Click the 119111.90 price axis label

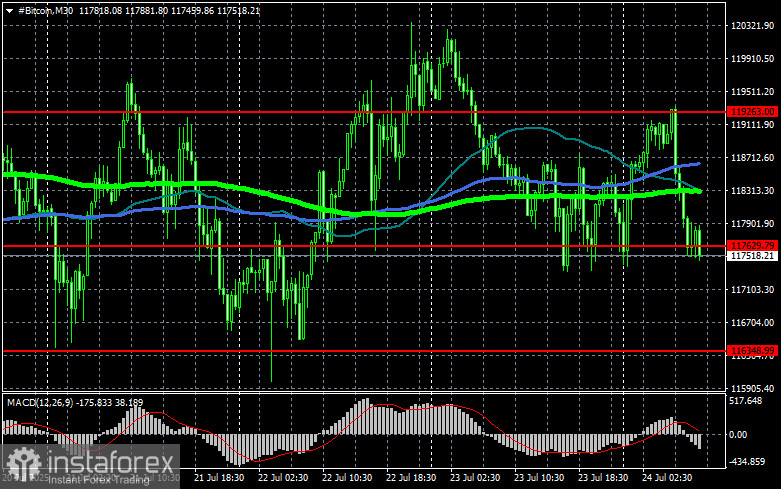click(x=752, y=124)
